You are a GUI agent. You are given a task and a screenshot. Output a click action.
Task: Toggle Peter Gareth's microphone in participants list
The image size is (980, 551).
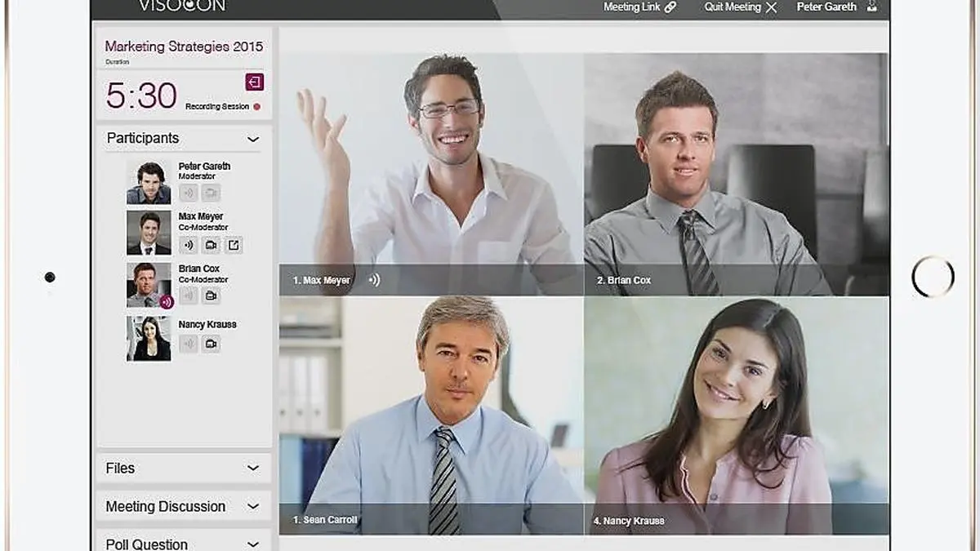coord(189,193)
